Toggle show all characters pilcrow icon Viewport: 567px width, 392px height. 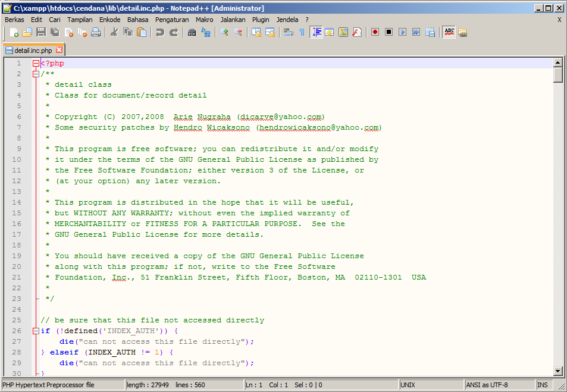pos(302,33)
